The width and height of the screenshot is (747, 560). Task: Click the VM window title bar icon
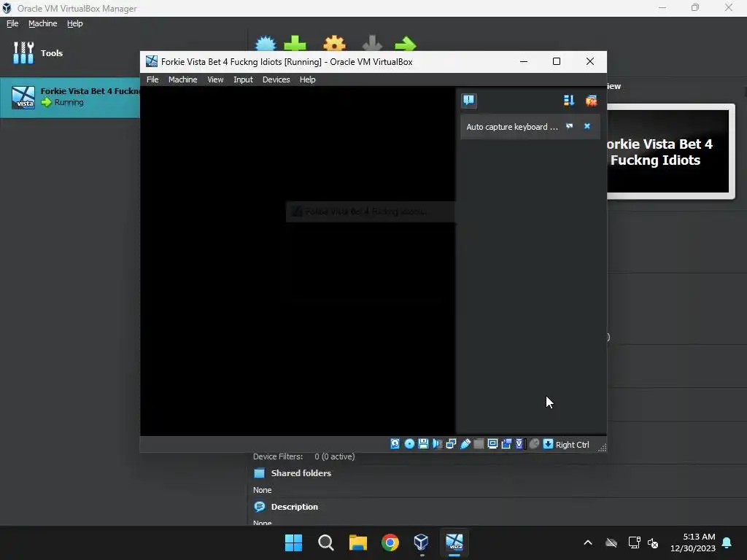click(x=152, y=61)
